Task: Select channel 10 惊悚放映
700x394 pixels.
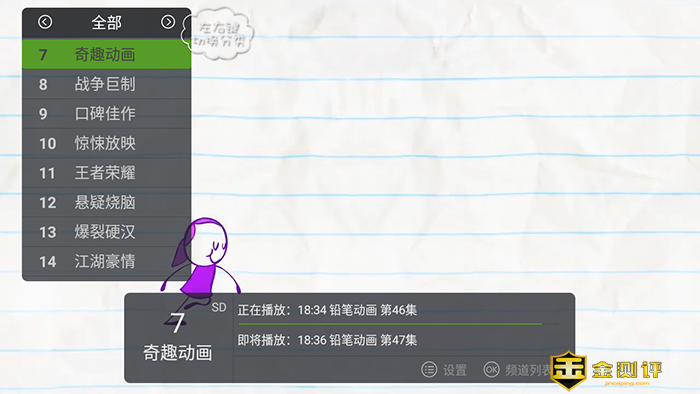Action: [107, 143]
